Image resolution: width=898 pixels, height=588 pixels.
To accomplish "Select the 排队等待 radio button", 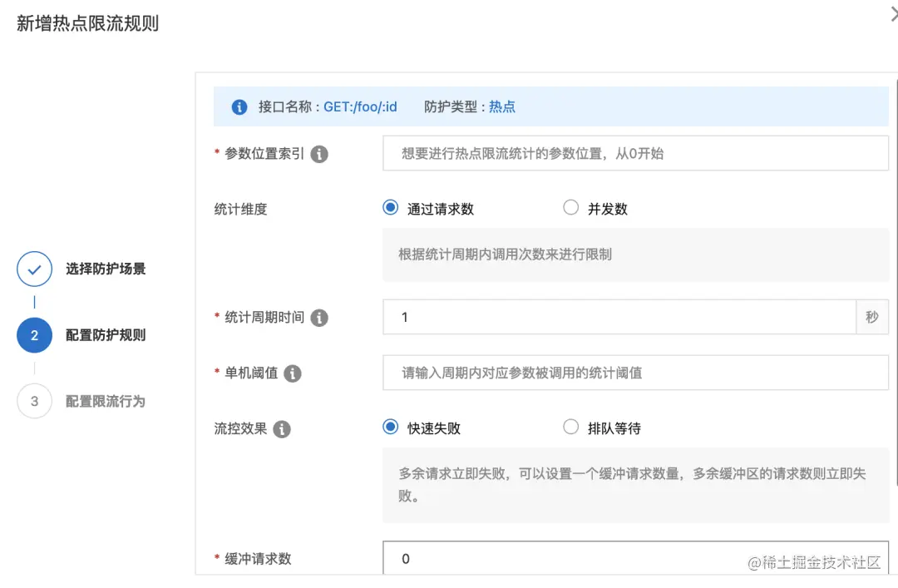I will (571, 427).
